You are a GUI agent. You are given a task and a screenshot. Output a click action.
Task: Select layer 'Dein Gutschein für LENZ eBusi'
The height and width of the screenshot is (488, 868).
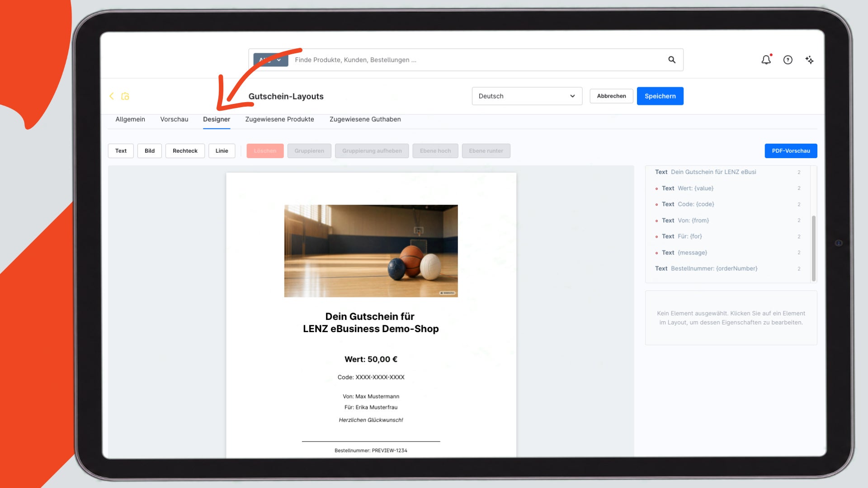pyautogui.click(x=728, y=172)
